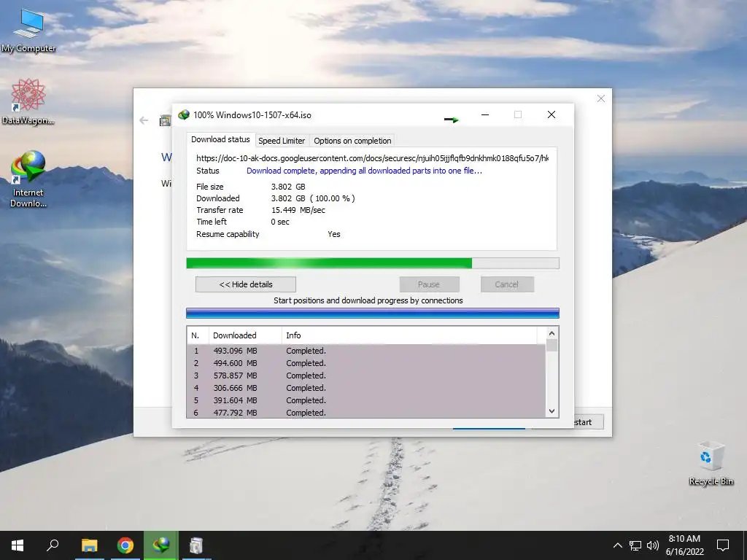This screenshot has height=560, width=747.
Task: Open the Recycle Bin icon
Action: (711, 463)
